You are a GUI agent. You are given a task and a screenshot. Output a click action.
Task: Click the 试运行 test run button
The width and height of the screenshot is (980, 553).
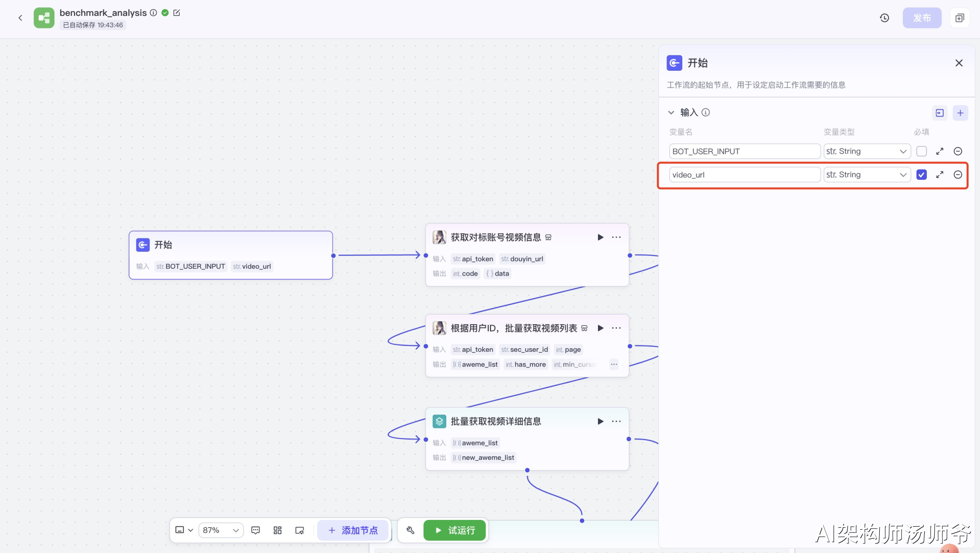tap(455, 530)
